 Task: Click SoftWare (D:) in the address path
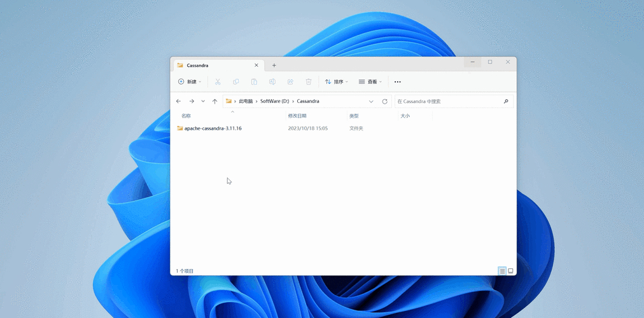[x=275, y=101]
